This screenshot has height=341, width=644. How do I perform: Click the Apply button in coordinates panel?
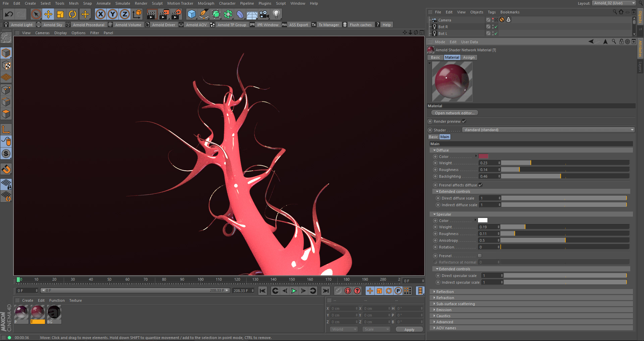pos(409,330)
